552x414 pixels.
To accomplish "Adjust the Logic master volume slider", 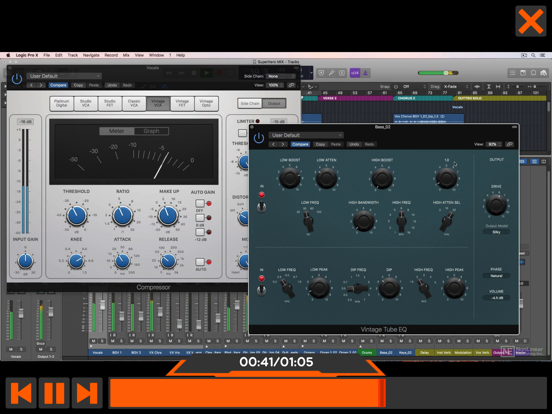I will (438, 73).
